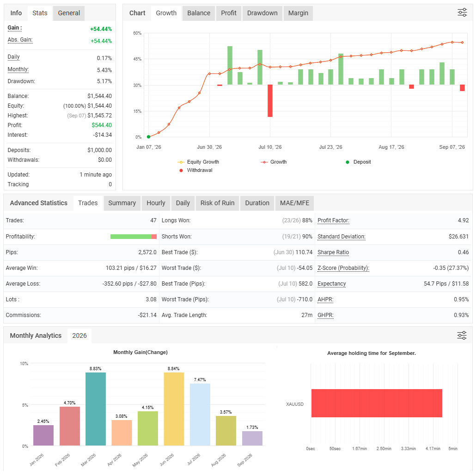The image size is (476, 476).
Task: Toggle Withdrawal legend marker
Action: coord(181,171)
